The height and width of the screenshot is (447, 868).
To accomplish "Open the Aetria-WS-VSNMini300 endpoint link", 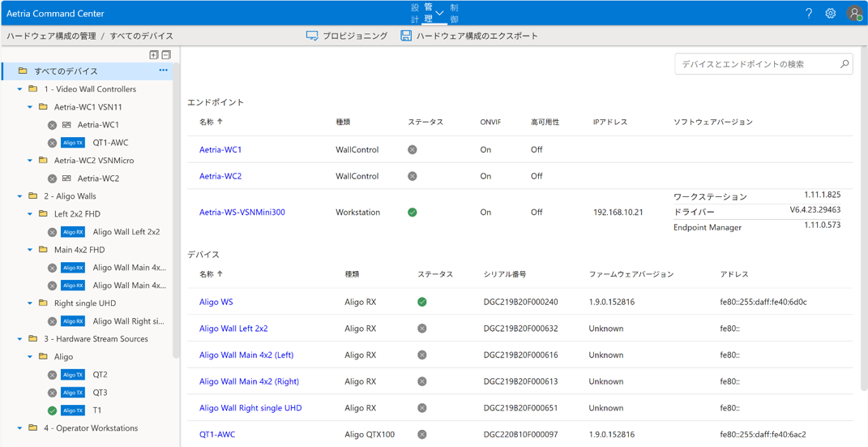I will coord(242,213).
